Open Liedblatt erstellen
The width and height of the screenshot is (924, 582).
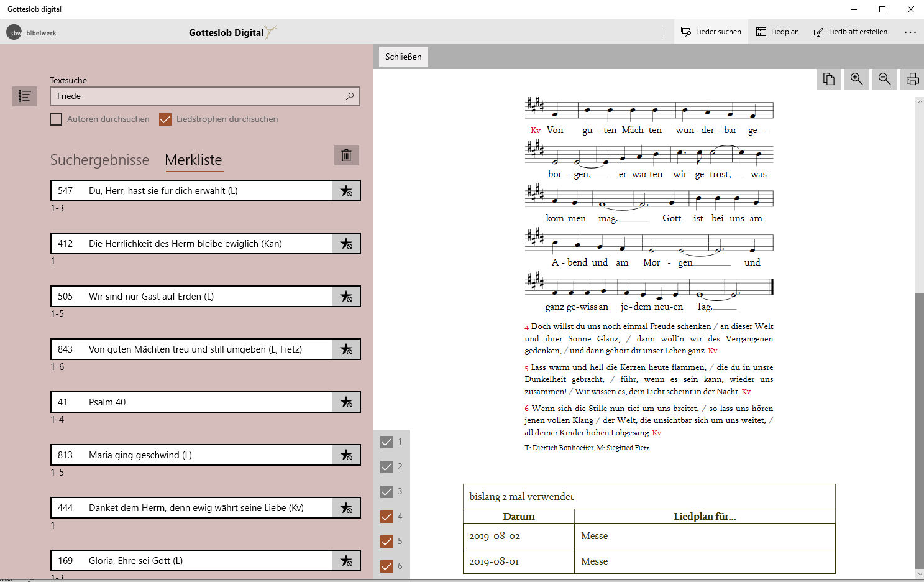(x=850, y=32)
